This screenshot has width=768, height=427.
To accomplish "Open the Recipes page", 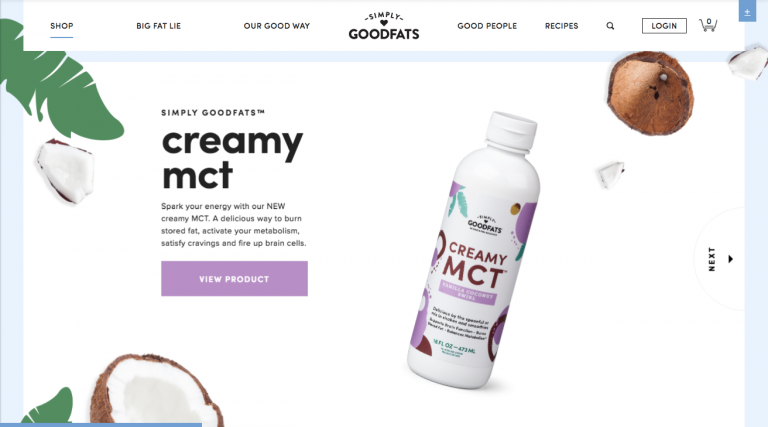I will tap(561, 26).
